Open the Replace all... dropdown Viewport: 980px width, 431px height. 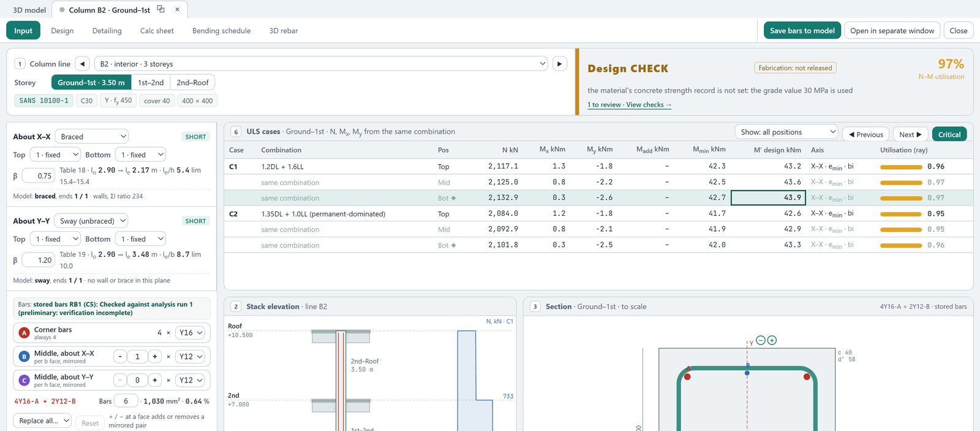[42, 421]
